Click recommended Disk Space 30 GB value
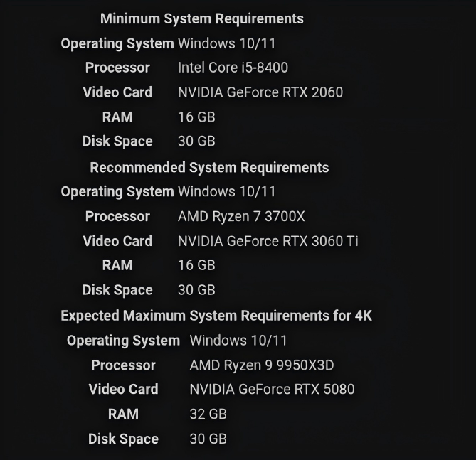This screenshot has height=460, width=476. pyautogui.click(x=196, y=290)
